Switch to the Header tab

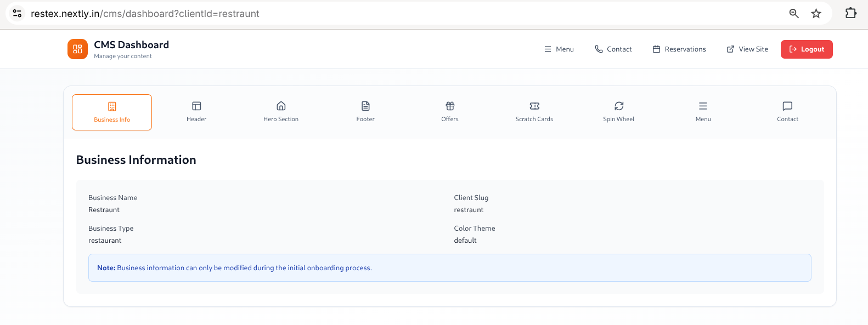point(196,112)
